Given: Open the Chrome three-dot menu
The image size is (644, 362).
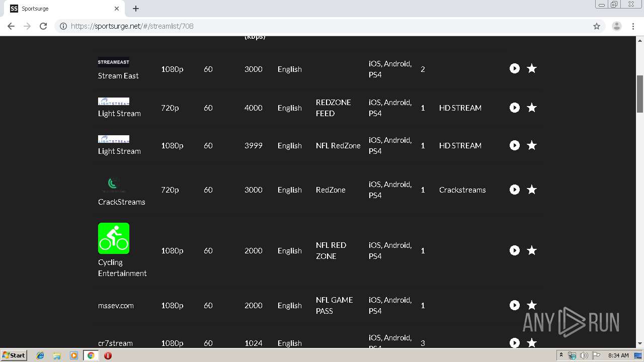Looking at the screenshot, I should [x=633, y=26].
